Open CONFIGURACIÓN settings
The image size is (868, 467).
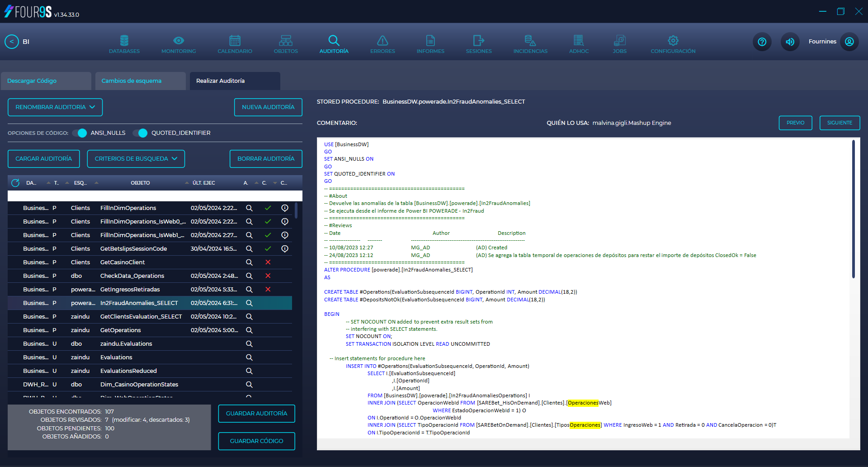[x=673, y=43]
